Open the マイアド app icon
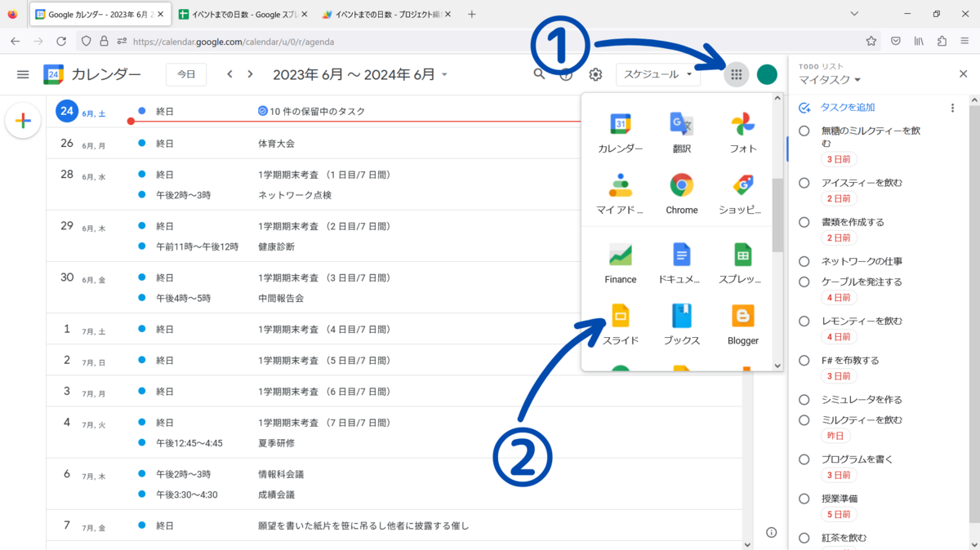The image size is (980, 550). pyautogui.click(x=620, y=193)
